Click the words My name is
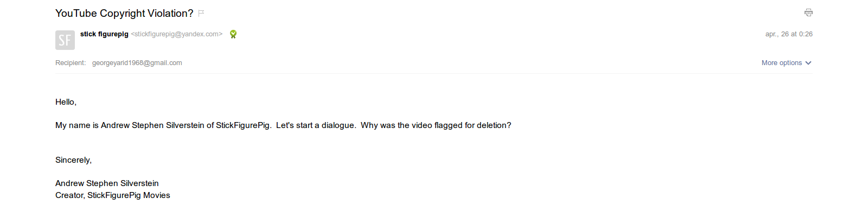This screenshot has width=868, height=217. click(x=76, y=125)
